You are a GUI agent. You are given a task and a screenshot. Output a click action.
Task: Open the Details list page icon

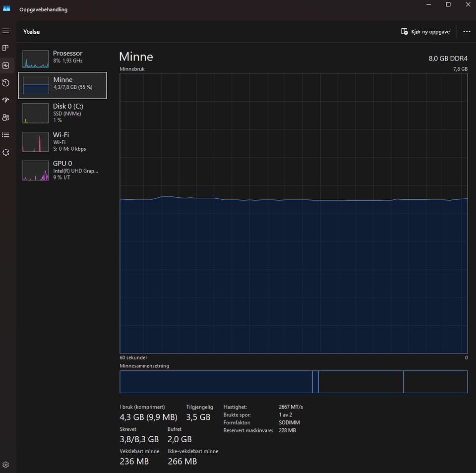(x=6, y=135)
